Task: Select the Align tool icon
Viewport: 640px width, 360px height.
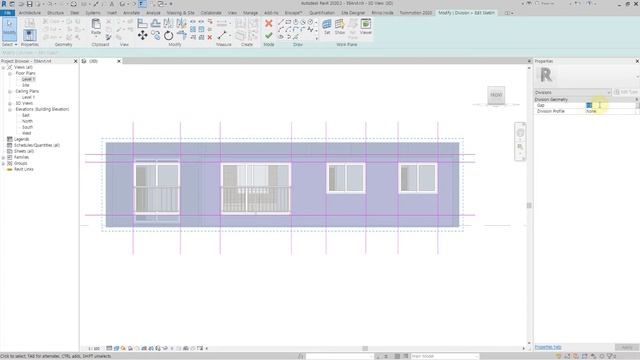Action: click(142, 23)
